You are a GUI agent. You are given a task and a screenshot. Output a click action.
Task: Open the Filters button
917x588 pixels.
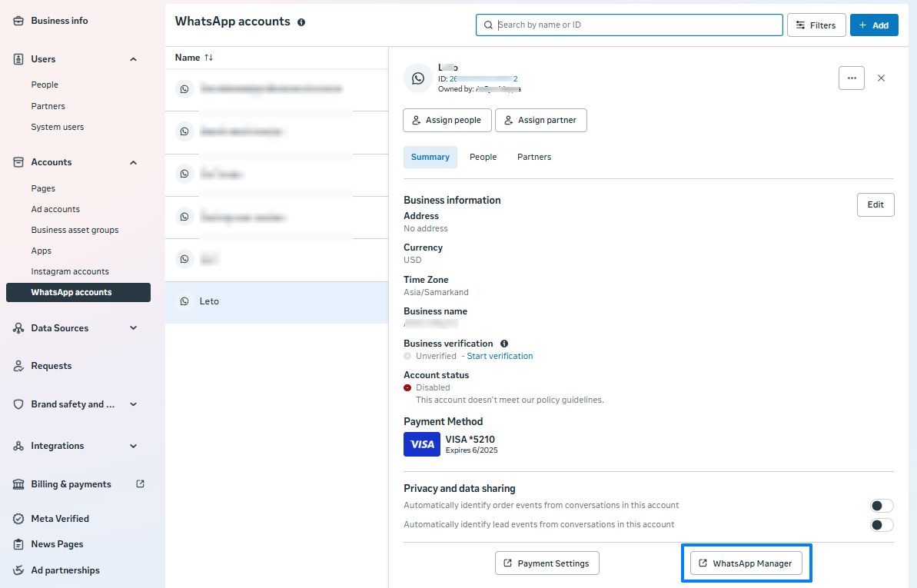816,25
